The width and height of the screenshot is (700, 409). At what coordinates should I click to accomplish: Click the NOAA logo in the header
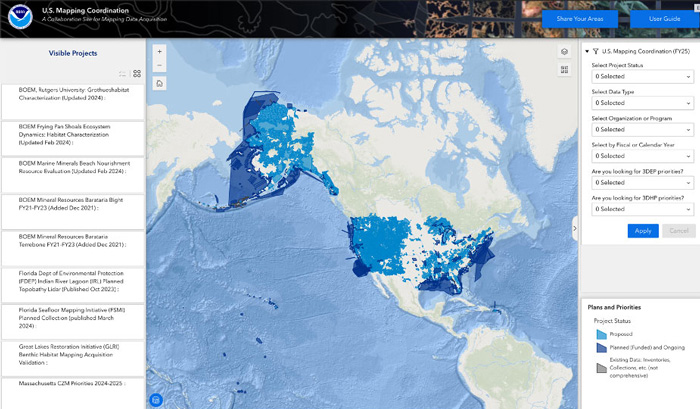coord(20,17)
